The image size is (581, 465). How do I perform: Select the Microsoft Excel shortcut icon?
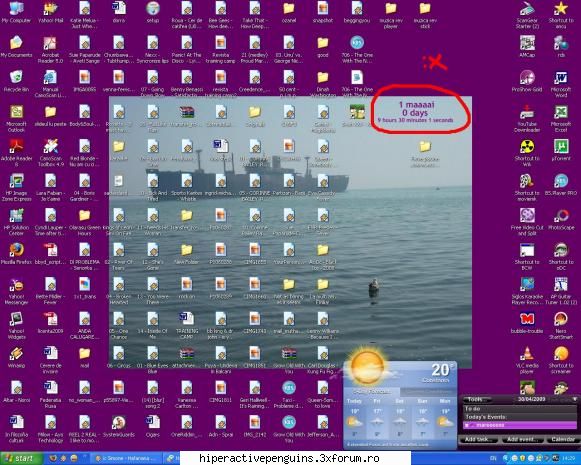tap(561, 119)
